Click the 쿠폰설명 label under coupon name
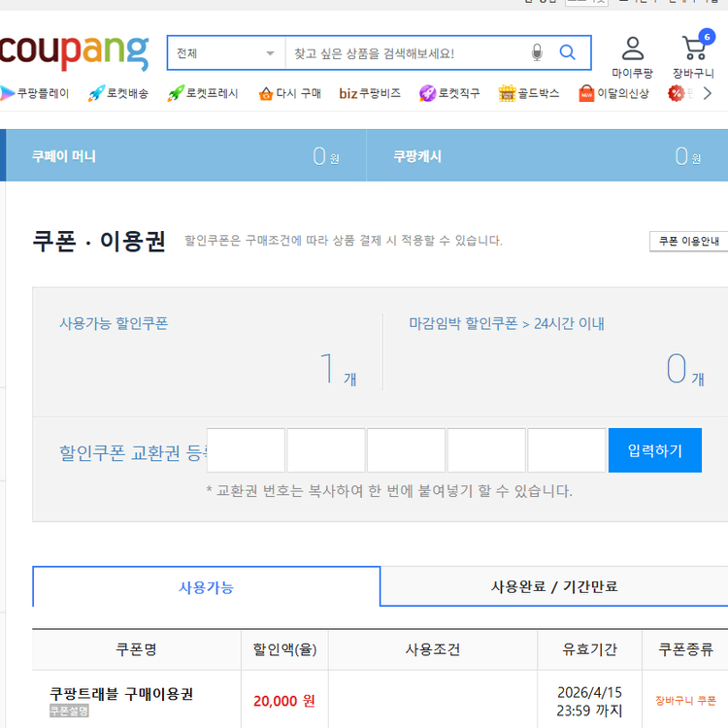The width and height of the screenshot is (728, 728). pos(69,711)
